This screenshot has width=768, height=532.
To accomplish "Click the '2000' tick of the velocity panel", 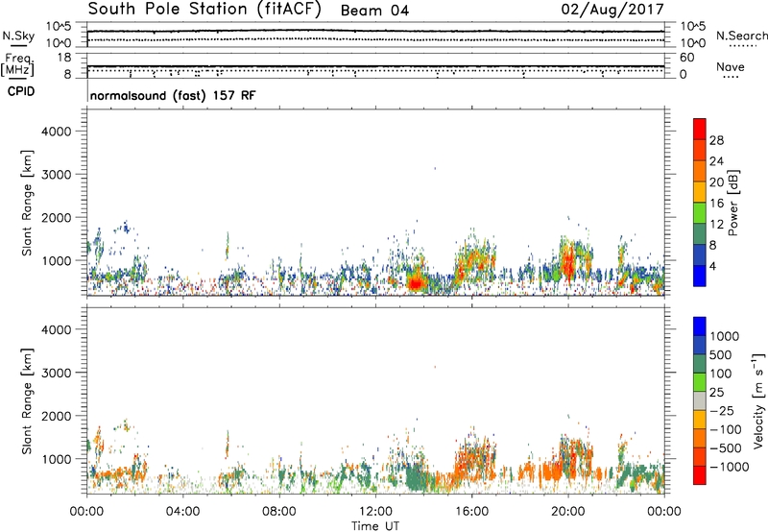I will coord(57,416).
